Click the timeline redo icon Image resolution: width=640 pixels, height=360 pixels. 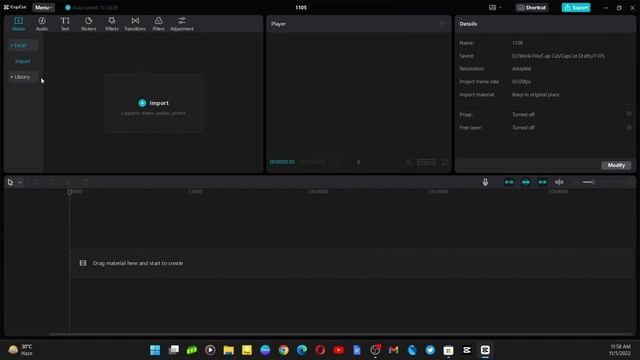coord(52,182)
